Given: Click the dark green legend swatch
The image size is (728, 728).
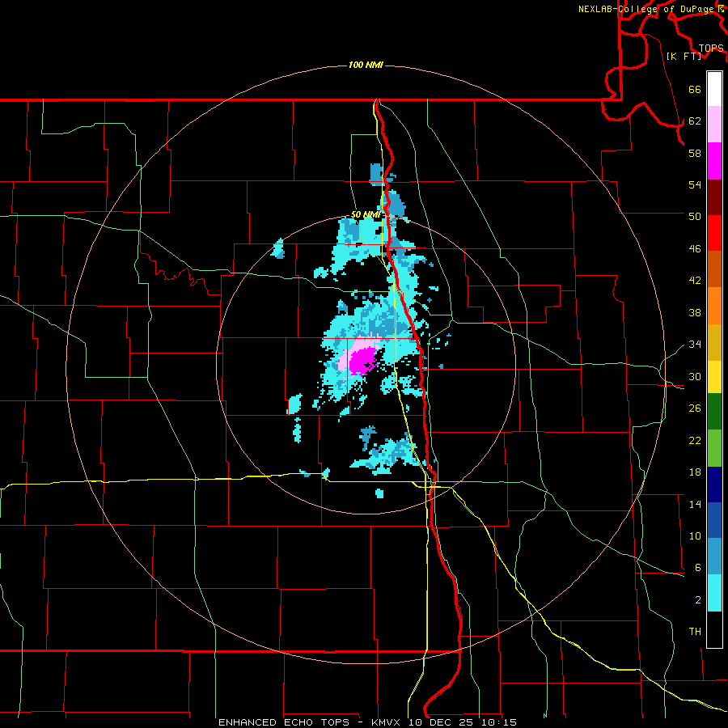Looking at the screenshot, I should 714,412.
